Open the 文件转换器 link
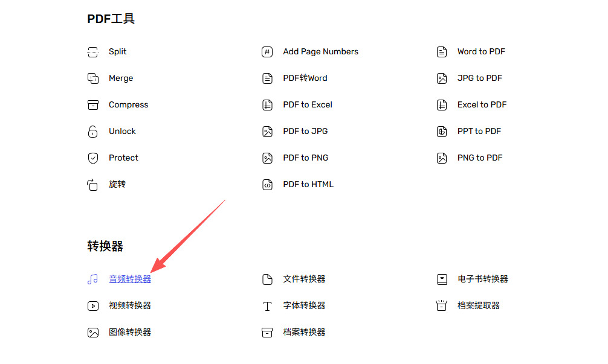Viewport: 608px width, 364px height. [x=304, y=279]
